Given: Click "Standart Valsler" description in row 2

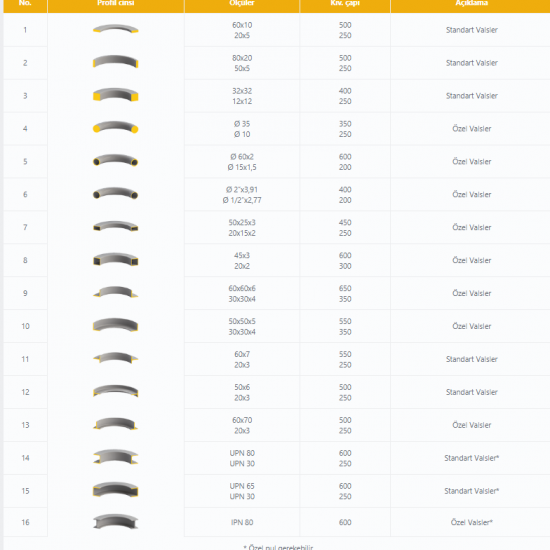Looking at the screenshot, I should 471,63.
